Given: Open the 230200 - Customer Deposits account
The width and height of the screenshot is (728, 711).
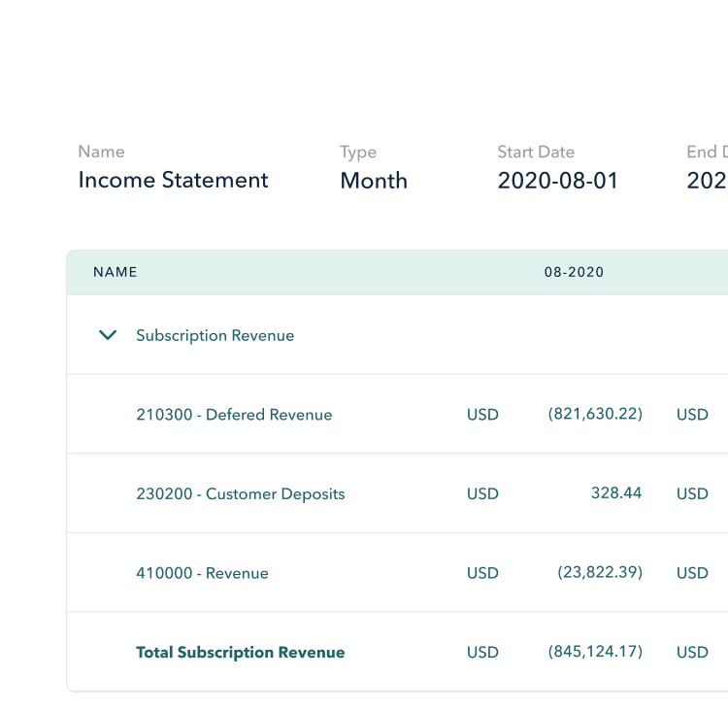Looking at the screenshot, I should [x=240, y=493].
